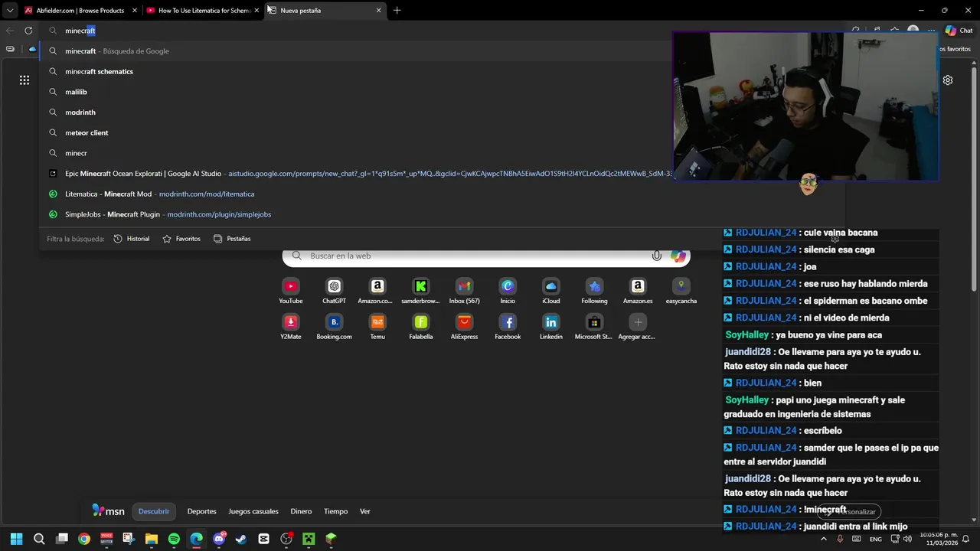Open the Amazon.co... shortcut tile
Screen dimensions: 980x551
tap(377, 291)
